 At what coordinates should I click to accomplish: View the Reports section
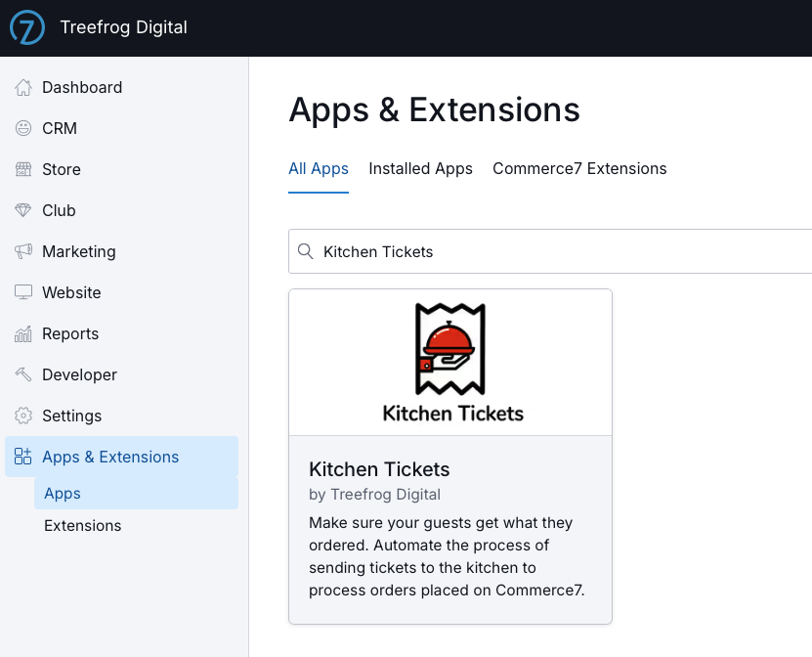coord(122,333)
